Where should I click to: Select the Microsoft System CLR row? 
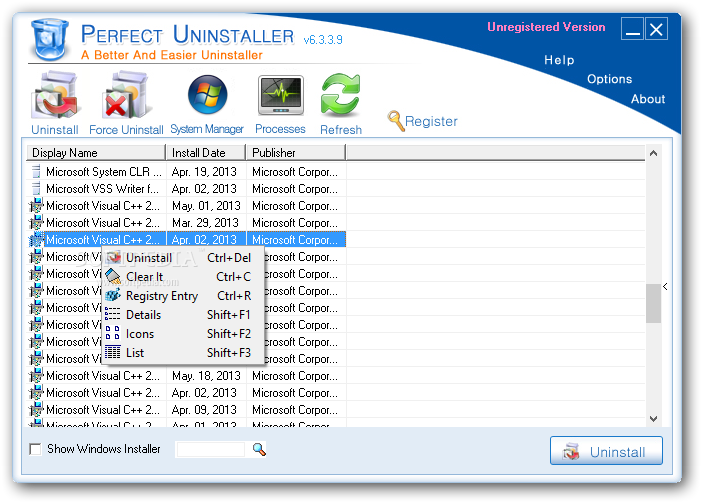pyautogui.click(x=186, y=172)
